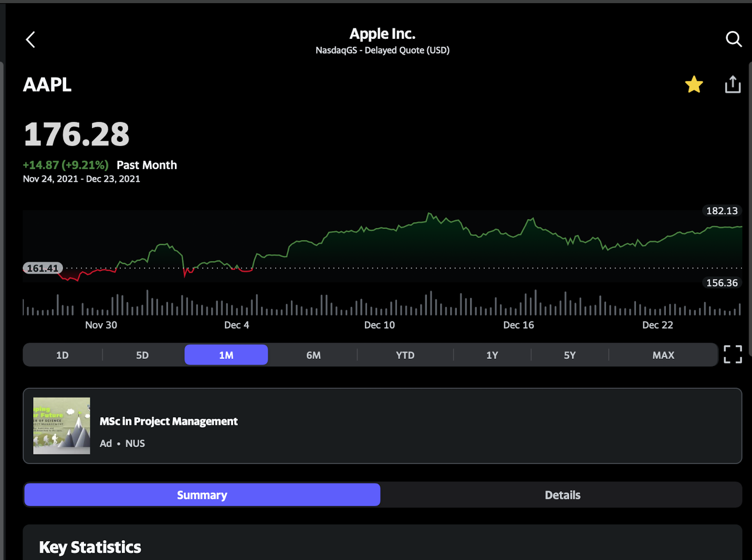The height and width of the screenshot is (560, 752).
Task: Click the +14.87 (+9.21%) change text
Action: click(66, 165)
